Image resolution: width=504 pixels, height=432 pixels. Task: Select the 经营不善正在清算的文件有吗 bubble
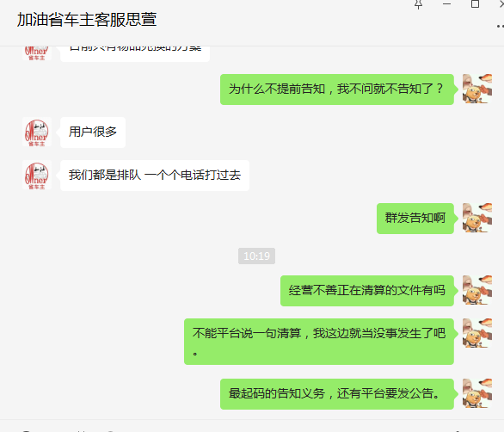pyautogui.click(x=367, y=291)
